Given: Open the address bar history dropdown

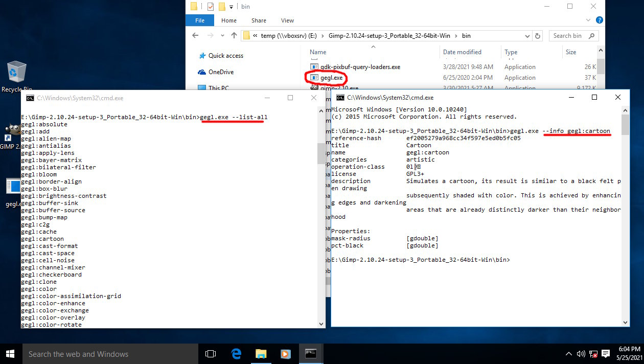Looking at the screenshot, I should pyautogui.click(x=527, y=36).
